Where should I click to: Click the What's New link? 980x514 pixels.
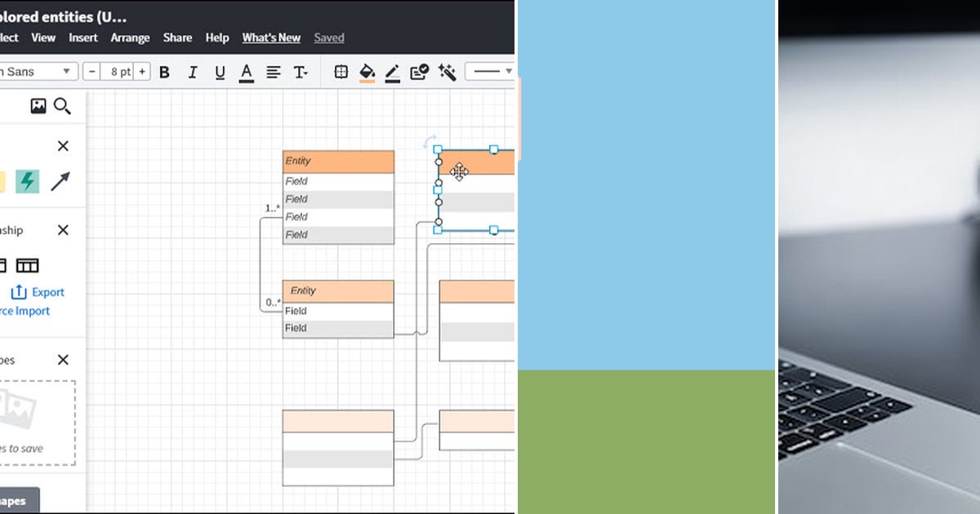tap(271, 38)
